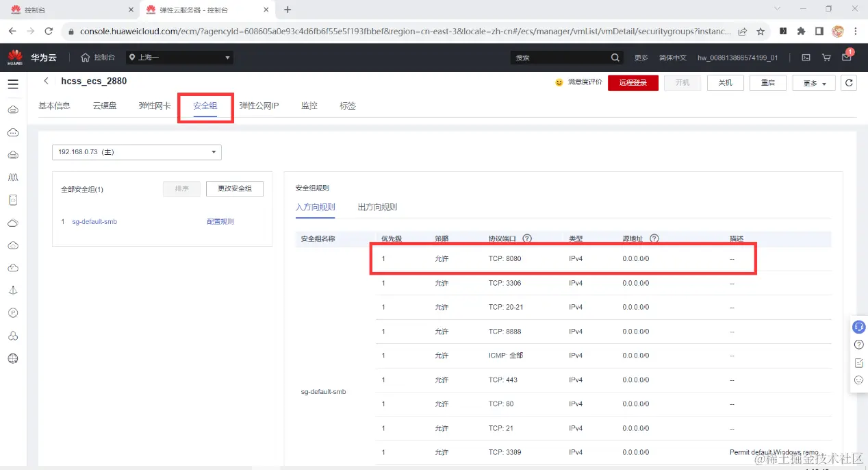Screen dimensions: 868x470
Task: Open the Chrome profile avatar
Action: tap(837, 32)
